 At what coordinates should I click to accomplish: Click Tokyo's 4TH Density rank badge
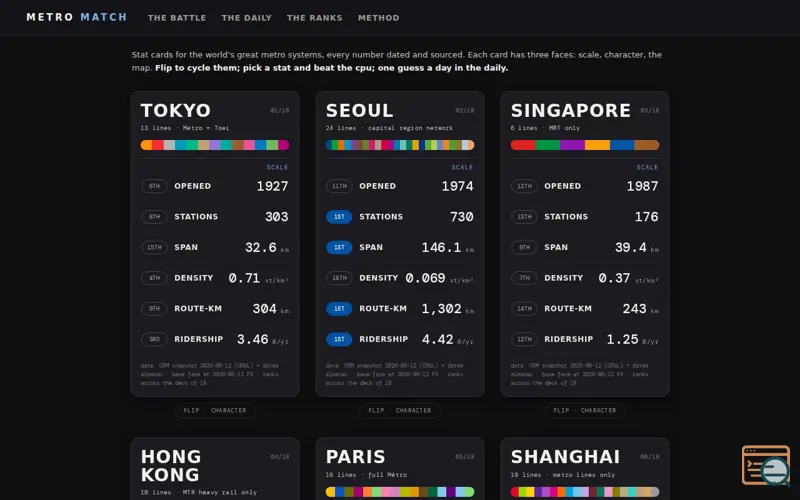(154, 278)
